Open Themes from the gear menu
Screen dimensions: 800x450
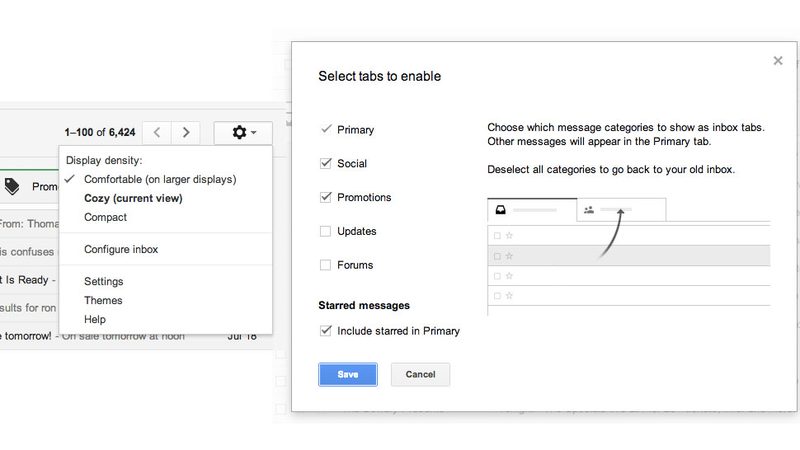click(103, 301)
